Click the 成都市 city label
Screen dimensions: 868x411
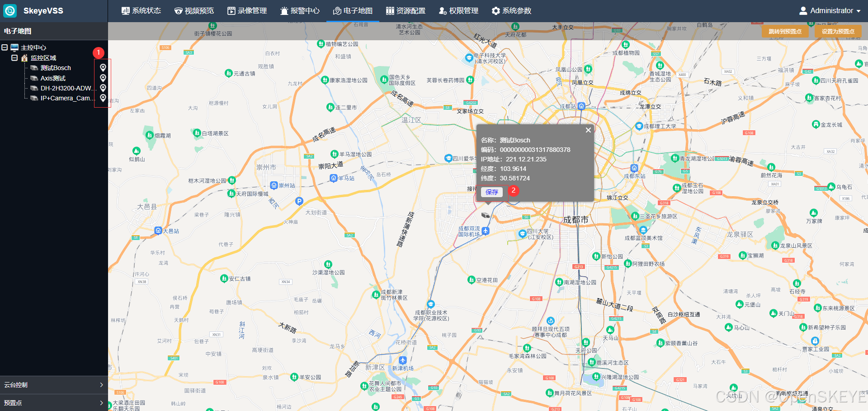(x=576, y=220)
